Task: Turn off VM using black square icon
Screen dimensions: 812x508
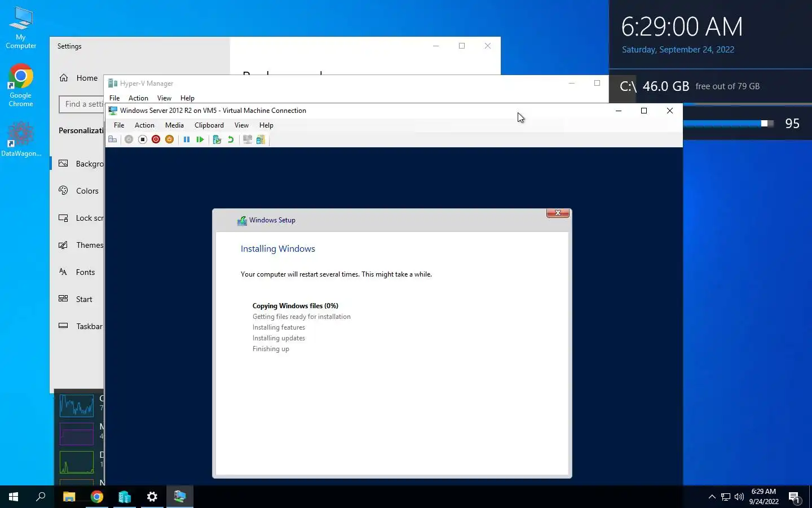Action: pyautogui.click(x=143, y=139)
